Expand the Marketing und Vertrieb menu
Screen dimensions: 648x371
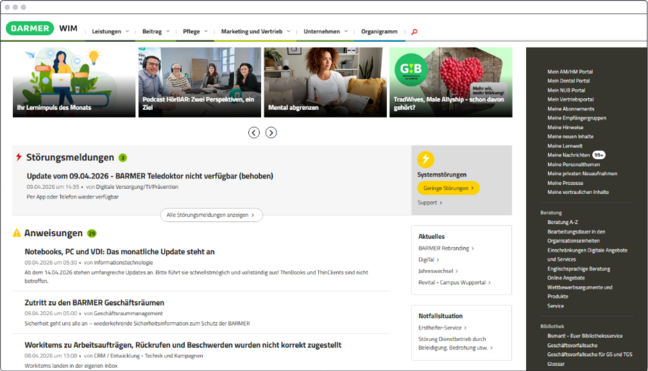(x=255, y=31)
